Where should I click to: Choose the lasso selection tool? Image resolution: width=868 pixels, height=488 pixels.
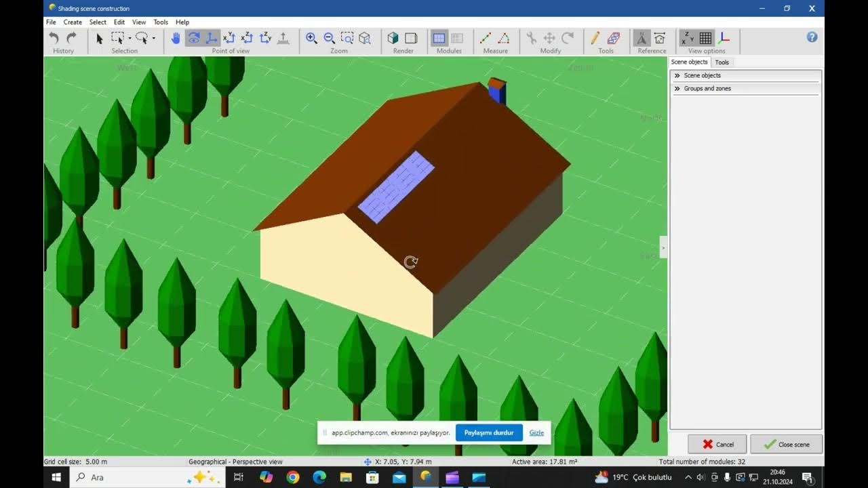coord(141,39)
